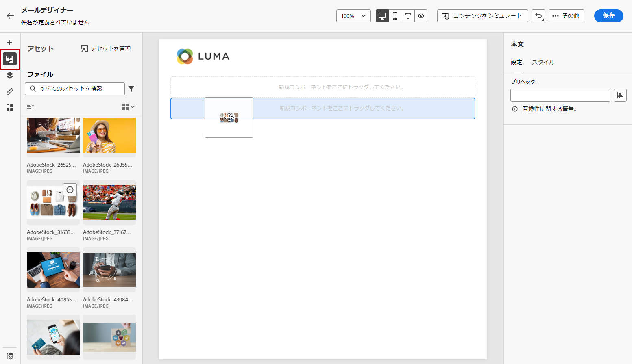Click the blue 保存 button
This screenshot has width=632, height=364.
[x=608, y=15]
